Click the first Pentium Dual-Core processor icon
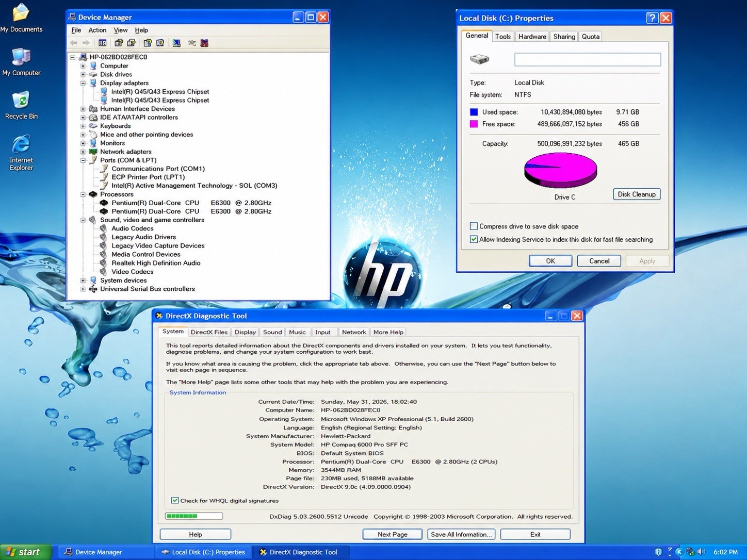The image size is (747, 560). (x=104, y=203)
